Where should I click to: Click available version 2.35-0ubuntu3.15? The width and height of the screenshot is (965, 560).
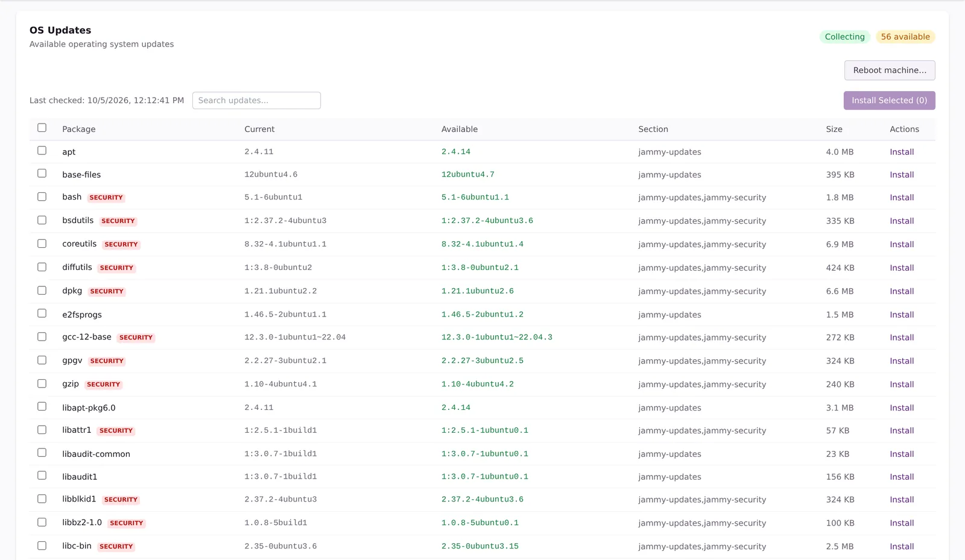[480, 547]
